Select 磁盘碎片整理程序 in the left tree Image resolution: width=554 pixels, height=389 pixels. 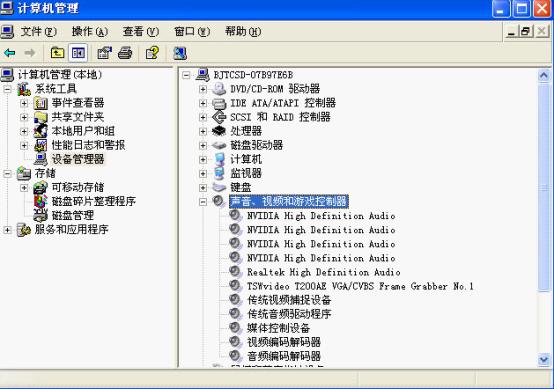click(x=94, y=201)
